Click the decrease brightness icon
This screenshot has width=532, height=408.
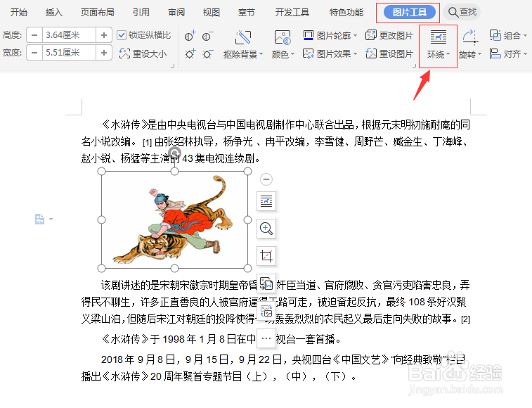coord(207,53)
